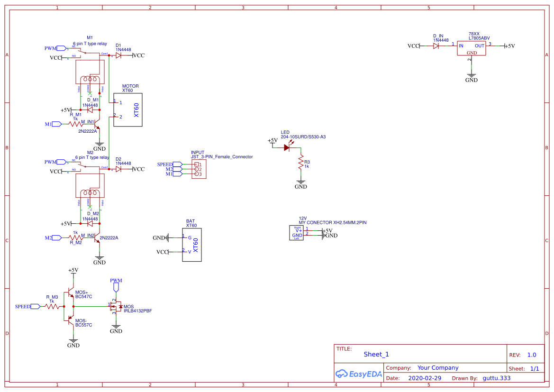Select the REV 1.0 value in title block
This screenshot has width=554, height=392.
pos(531,354)
